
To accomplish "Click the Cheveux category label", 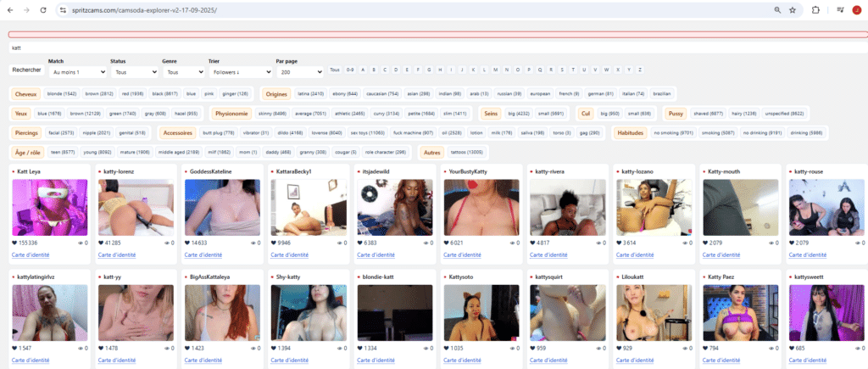I will tap(26, 94).
